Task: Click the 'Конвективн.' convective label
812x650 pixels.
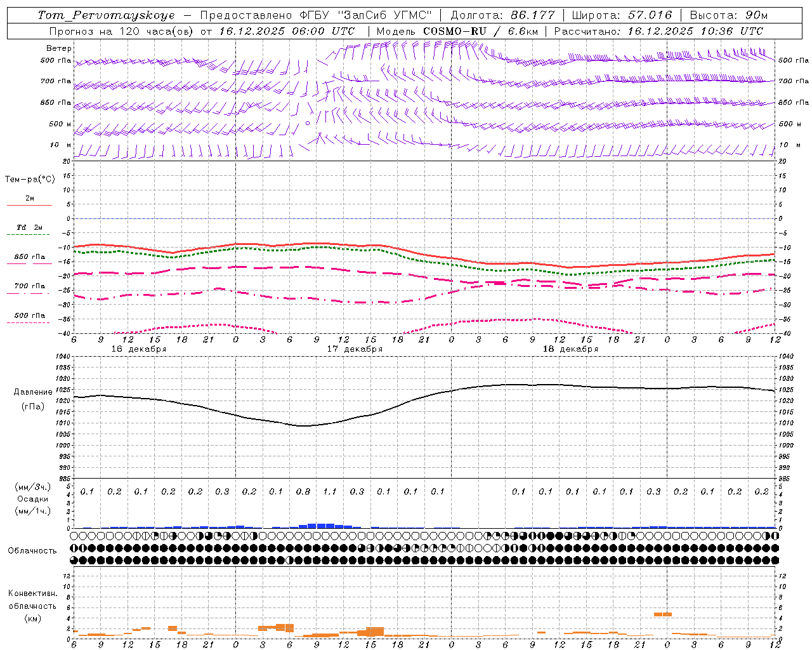Action: pos(32,594)
